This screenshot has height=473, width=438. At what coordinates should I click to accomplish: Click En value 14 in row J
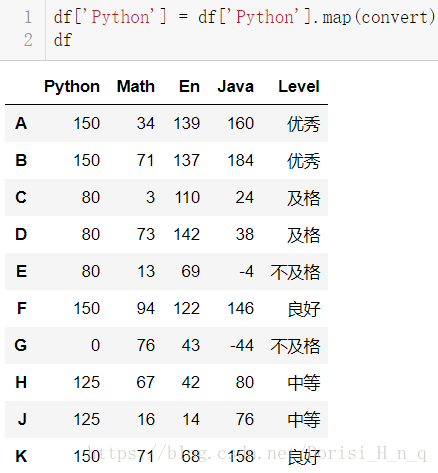(x=191, y=419)
